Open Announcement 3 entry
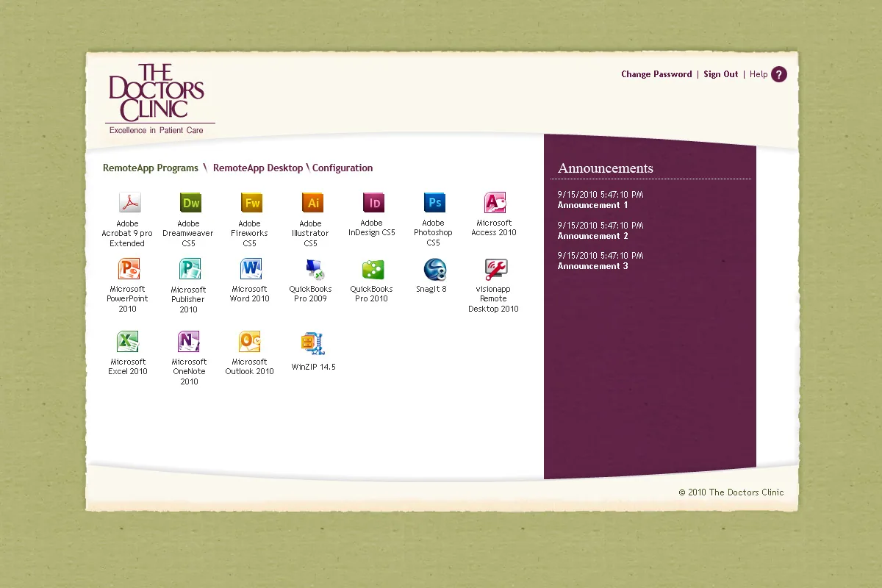The height and width of the screenshot is (588, 882). [x=593, y=266]
